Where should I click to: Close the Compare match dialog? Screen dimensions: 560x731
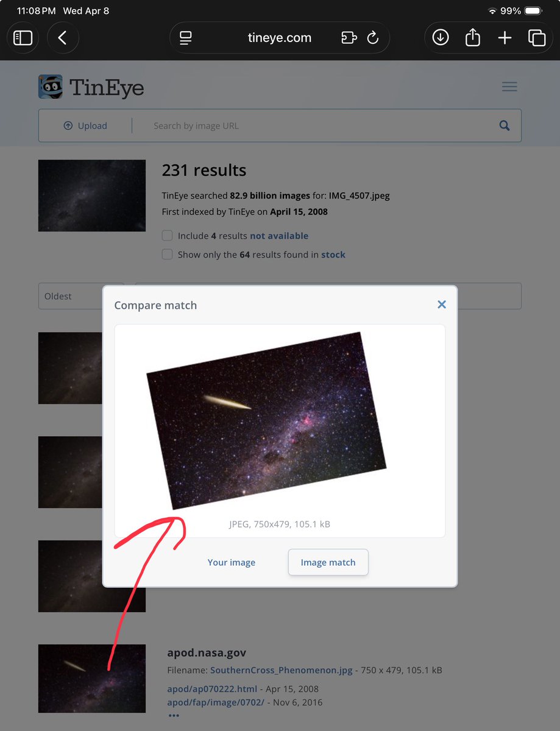[x=442, y=305]
